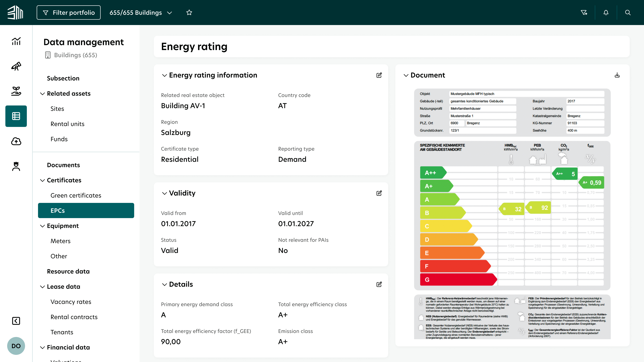Open the user profile sidebar icon
The width and height of the screenshot is (644, 362).
click(x=16, y=166)
